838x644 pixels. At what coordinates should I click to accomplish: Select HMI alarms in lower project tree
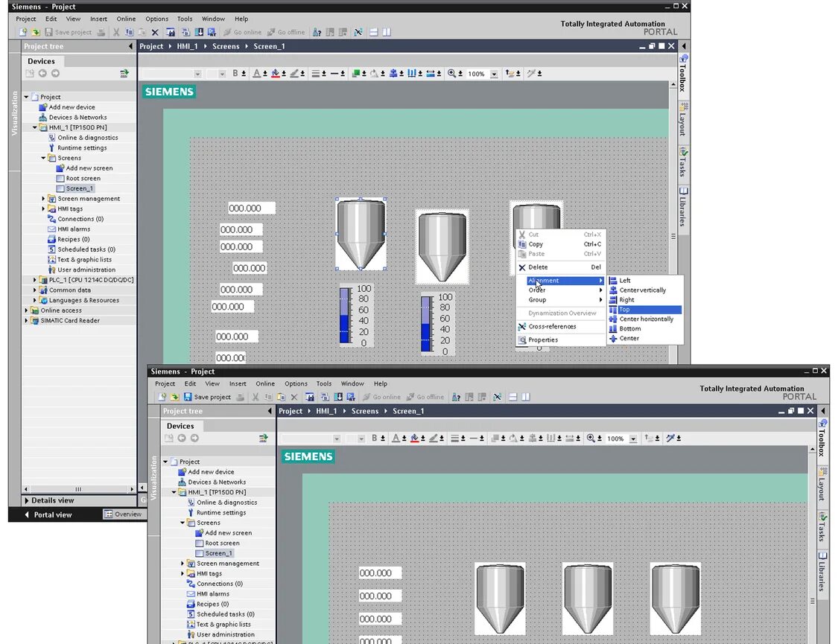tap(213, 594)
